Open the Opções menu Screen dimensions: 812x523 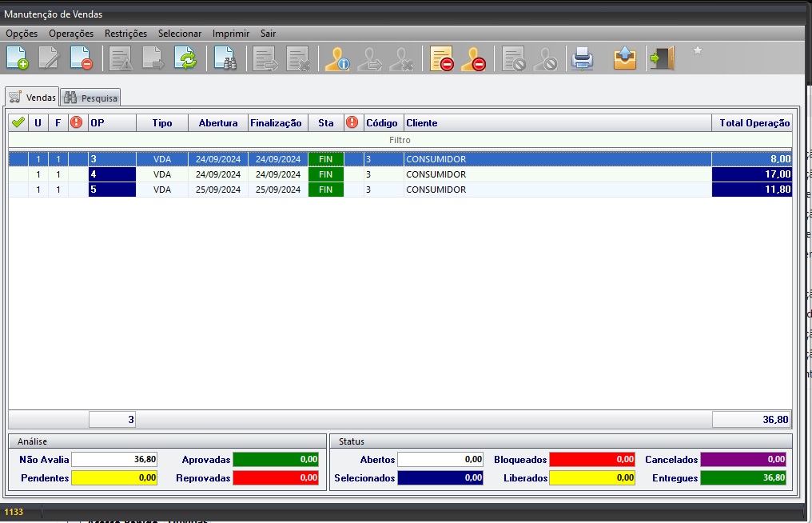pos(22,34)
